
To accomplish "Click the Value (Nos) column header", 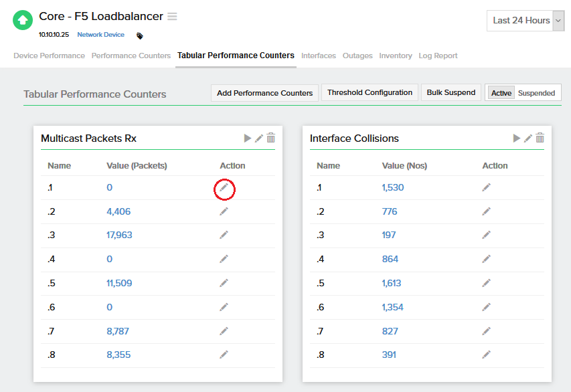I will click(x=404, y=166).
